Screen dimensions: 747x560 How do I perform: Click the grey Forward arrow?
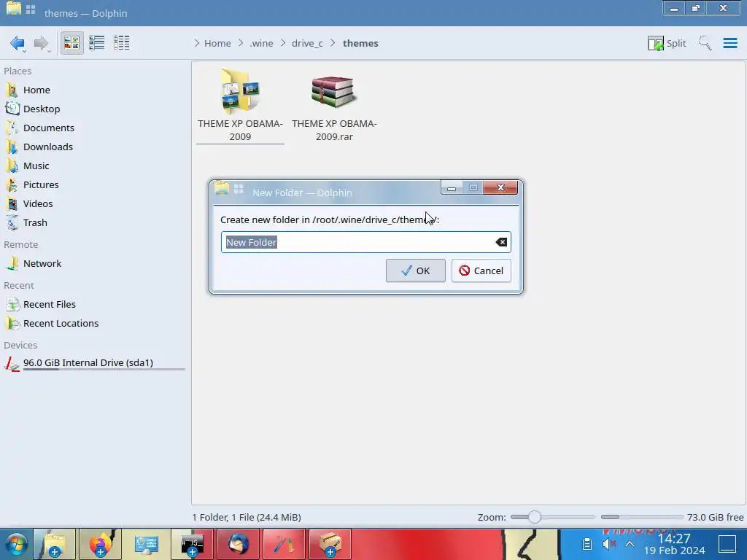(x=42, y=43)
